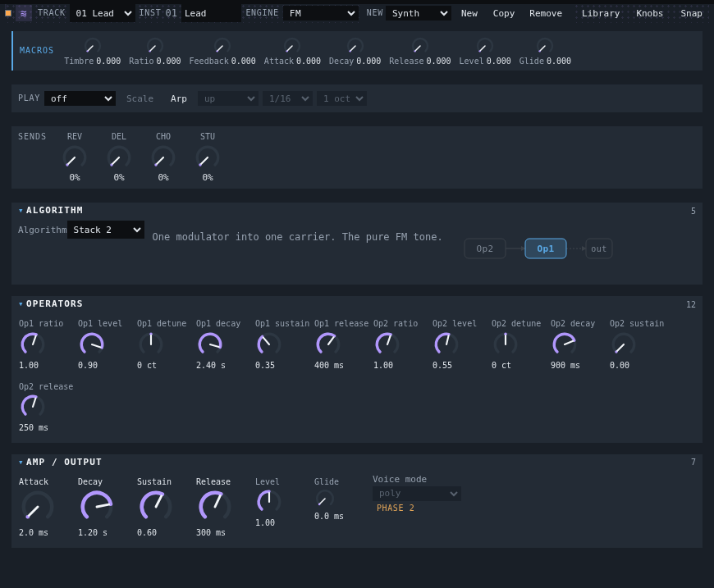This screenshot has height=588, width=714.
Task: Click the Glide macro knob
Action: click(x=545, y=46)
